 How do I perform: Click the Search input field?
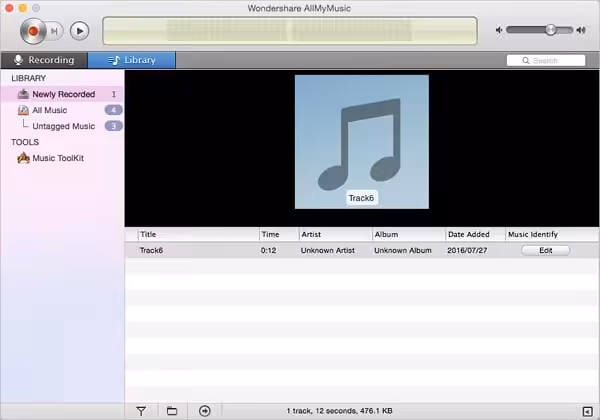(x=545, y=61)
